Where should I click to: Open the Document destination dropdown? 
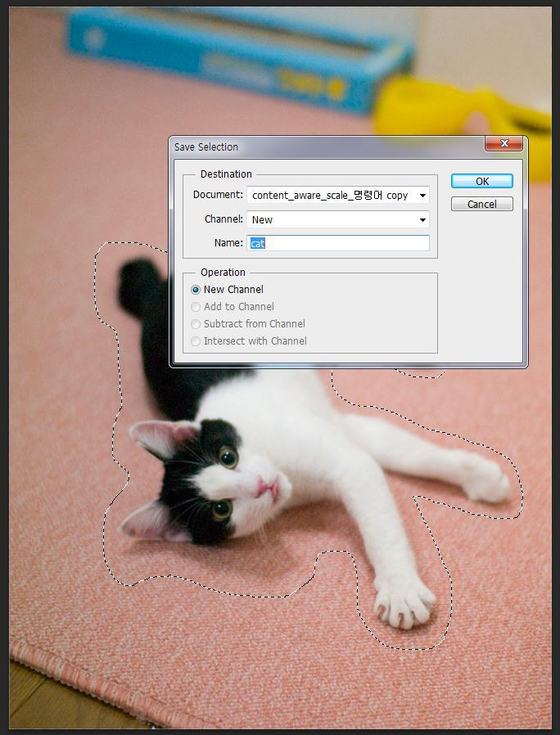coord(337,195)
